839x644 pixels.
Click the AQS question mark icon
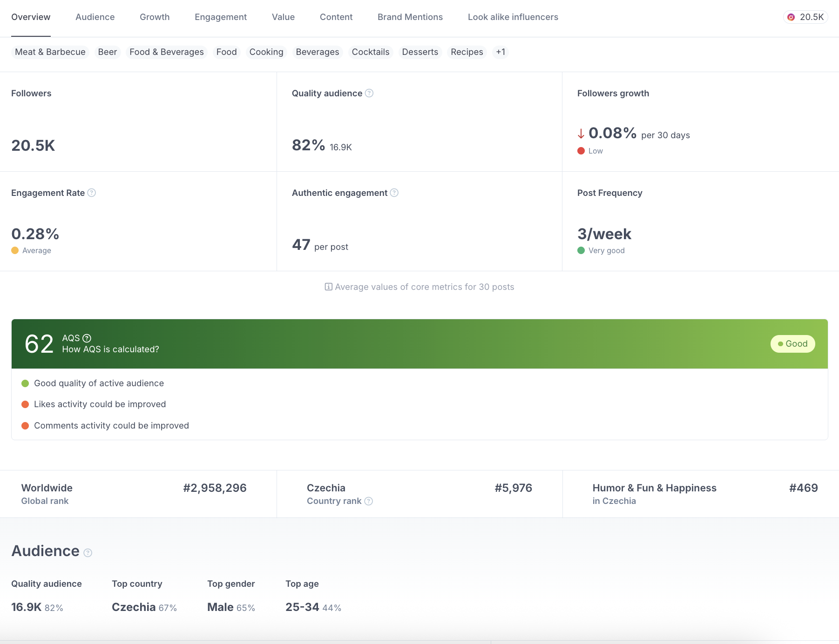[87, 338]
